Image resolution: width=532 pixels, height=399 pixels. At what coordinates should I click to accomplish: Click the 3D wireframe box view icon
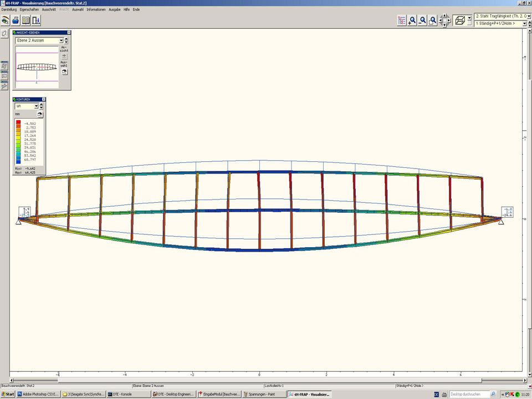tap(459, 21)
